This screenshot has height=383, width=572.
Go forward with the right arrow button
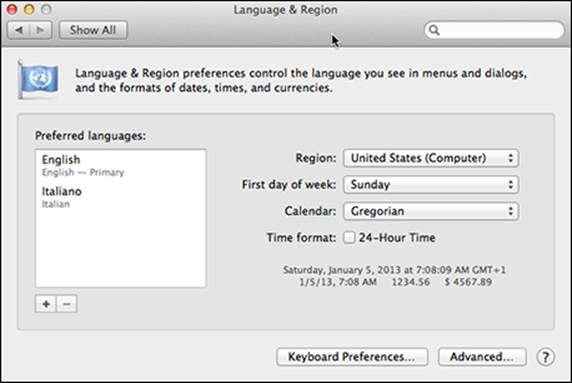(x=40, y=30)
